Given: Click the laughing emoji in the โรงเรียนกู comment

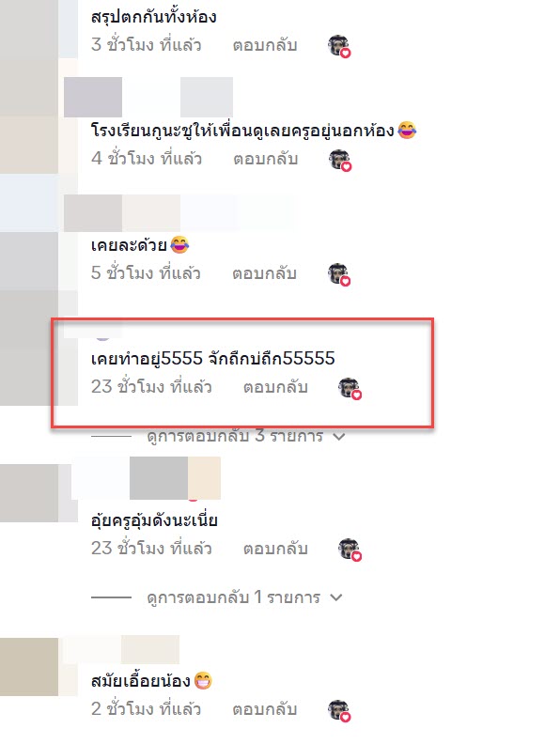Looking at the screenshot, I should coord(407,130).
